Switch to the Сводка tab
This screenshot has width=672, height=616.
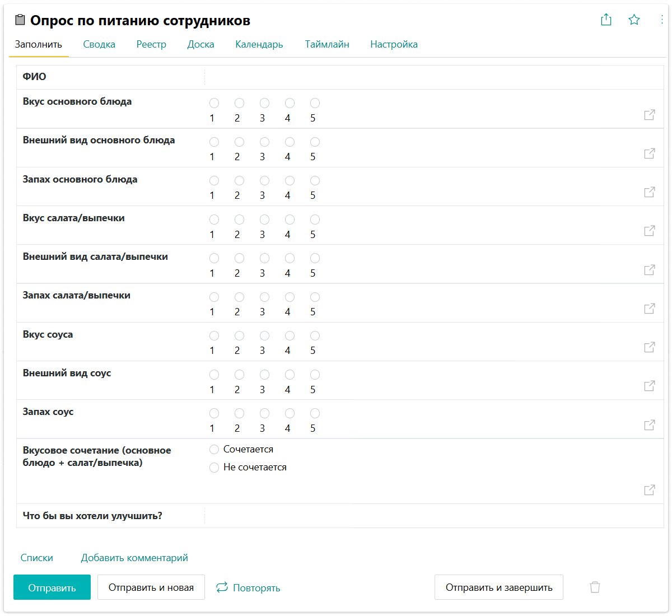coord(99,44)
